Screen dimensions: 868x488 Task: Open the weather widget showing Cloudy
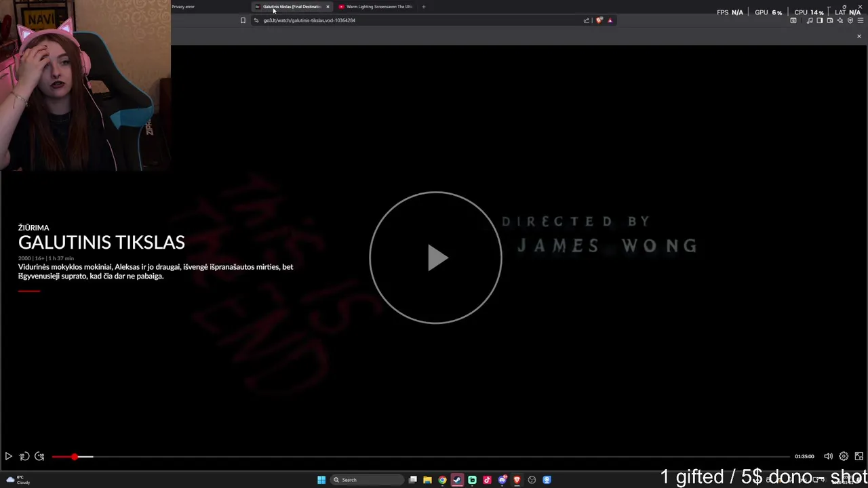(18, 480)
